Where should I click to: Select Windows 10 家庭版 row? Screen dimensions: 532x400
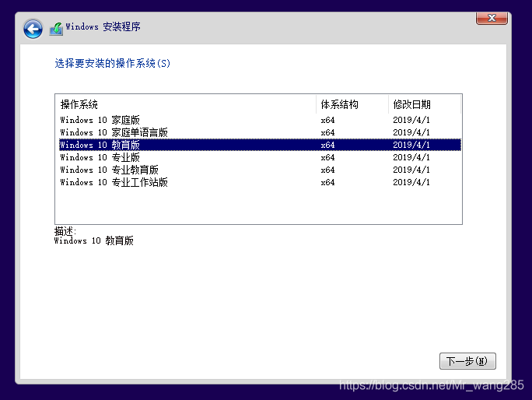coord(260,120)
